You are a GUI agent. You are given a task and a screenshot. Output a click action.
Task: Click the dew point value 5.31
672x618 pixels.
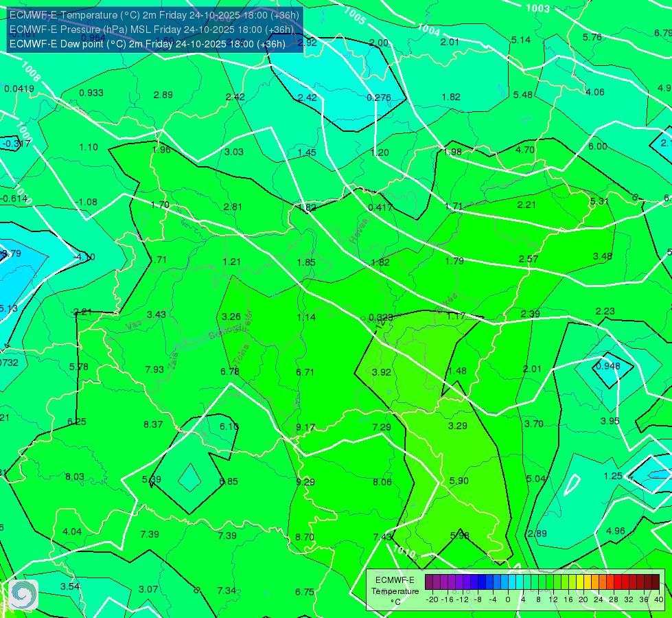(599, 201)
